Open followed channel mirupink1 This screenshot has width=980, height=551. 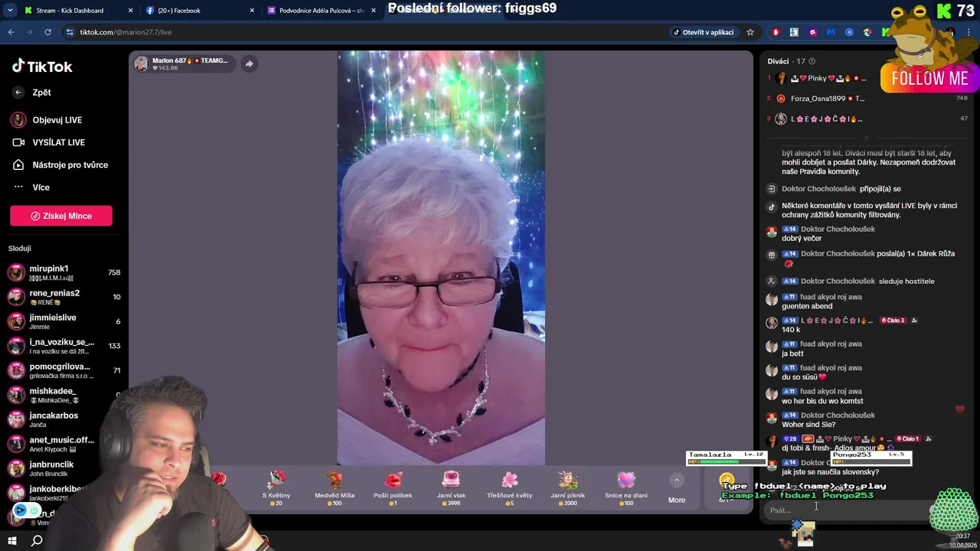click(x=64, y=272)
